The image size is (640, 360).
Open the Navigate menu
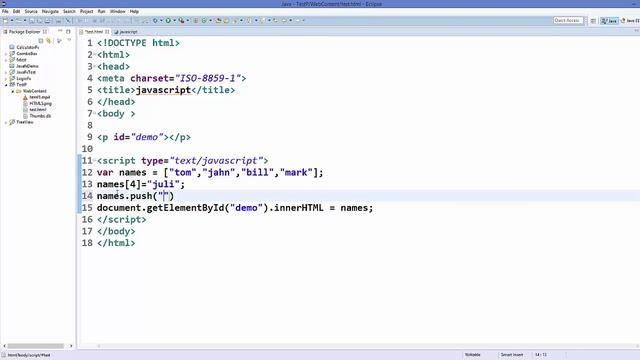[x=50, y=11]
